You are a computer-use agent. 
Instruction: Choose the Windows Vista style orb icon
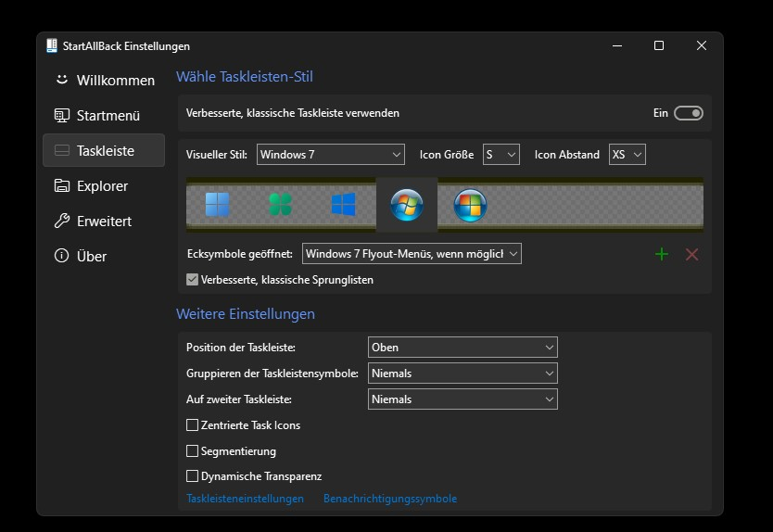(x=470, y=205)
